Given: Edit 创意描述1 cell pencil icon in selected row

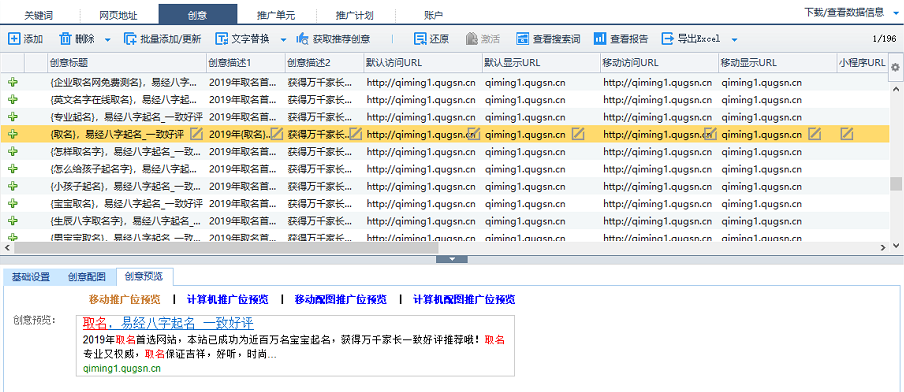Looking at the screenshot, I should tap(277, 134).
